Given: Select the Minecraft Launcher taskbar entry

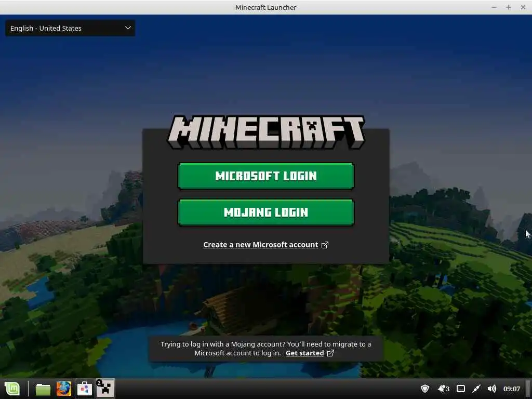Looking at the screenshot, I should [105, 389].
